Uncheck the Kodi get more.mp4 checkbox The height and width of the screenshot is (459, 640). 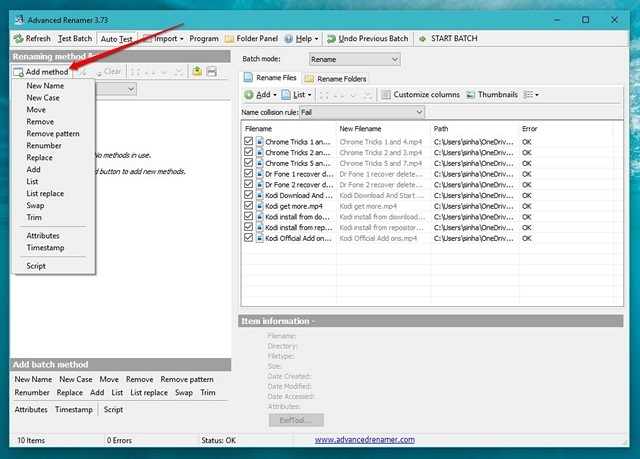coord(249,205)
